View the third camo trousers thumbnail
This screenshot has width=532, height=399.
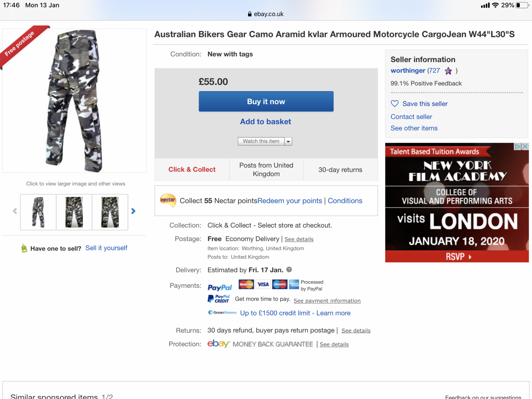click(x=110, y=212)
